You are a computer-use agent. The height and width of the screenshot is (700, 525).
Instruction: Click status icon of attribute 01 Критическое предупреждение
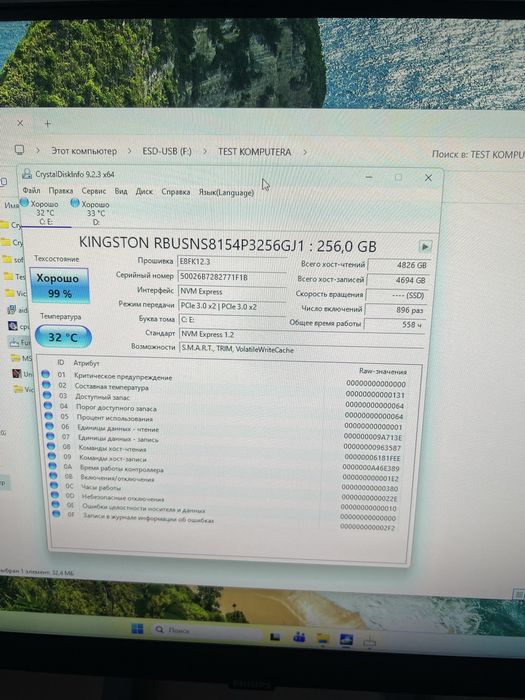click(45, 374)
